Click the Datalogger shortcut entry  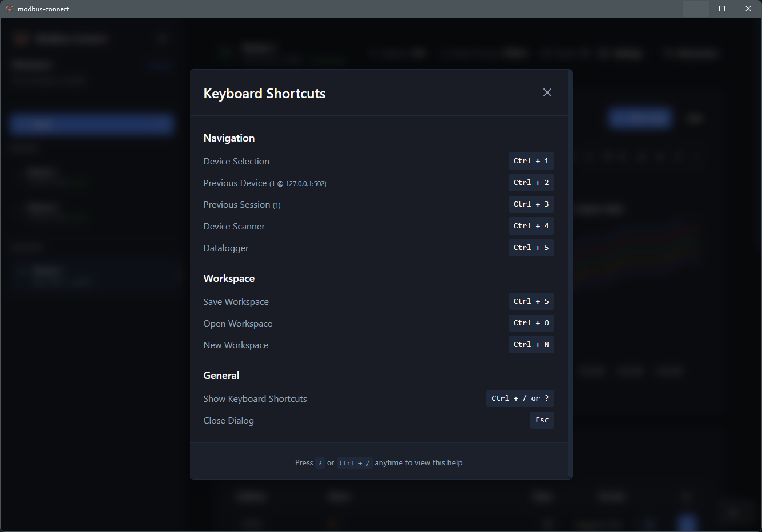[226, 248]
